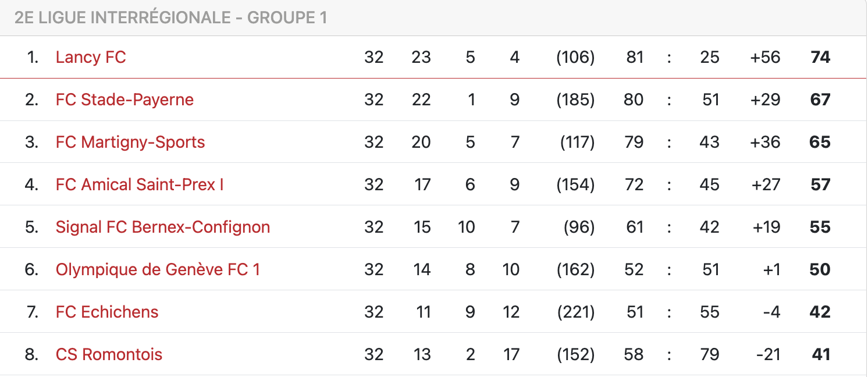Select the (185) fair-play value

[x=575, y=99]
